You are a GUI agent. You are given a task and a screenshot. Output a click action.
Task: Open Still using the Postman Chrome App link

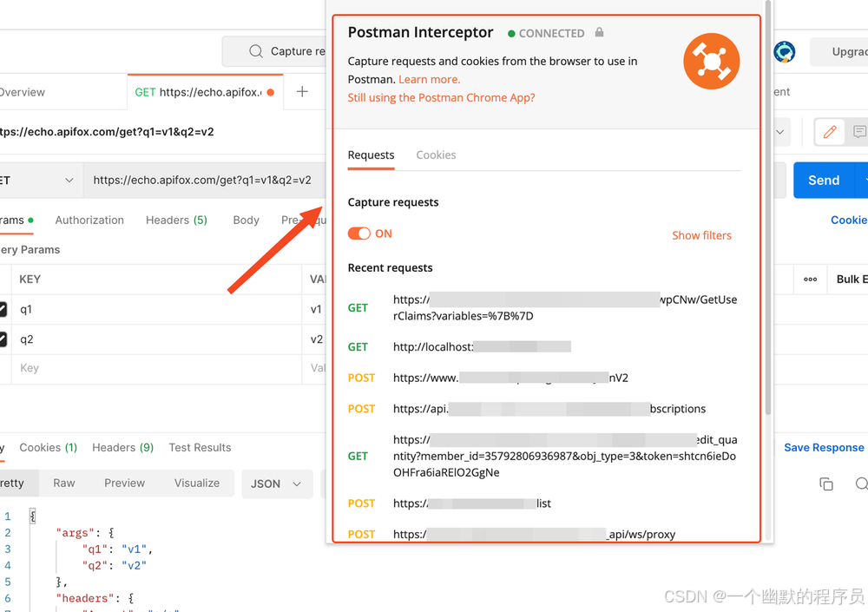441,97
